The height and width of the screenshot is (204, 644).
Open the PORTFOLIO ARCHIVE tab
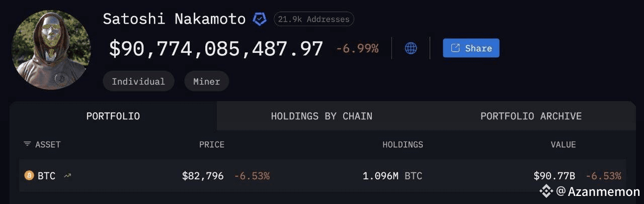click(531, 116)
